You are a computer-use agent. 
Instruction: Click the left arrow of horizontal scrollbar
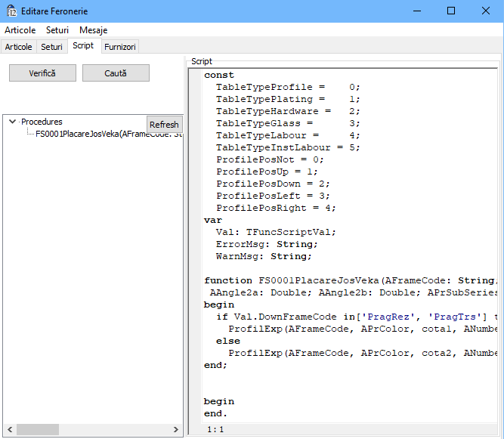(x=10, y=429)
